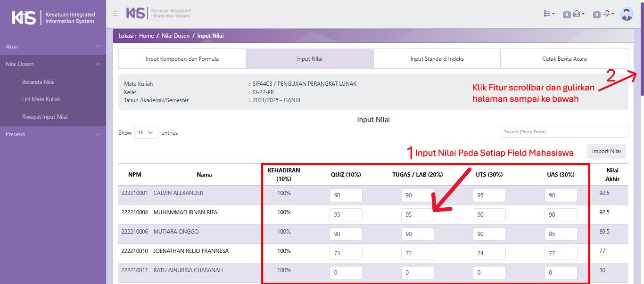Click Calvin Alexander's QUIZ score field
This screenshot has height=284, width=644.
(346, 195)
